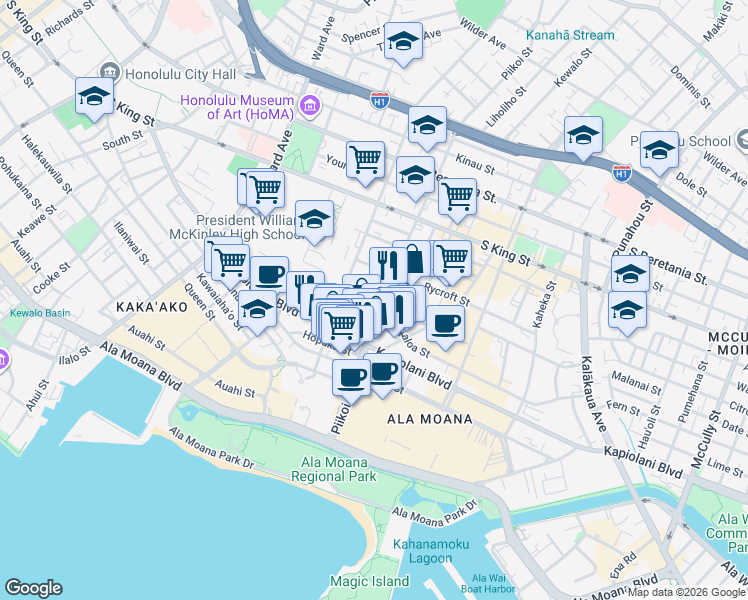Click the shopping cart marker above S King St
The height and width of the screenshot is (600, 748).
tap(457, 198)
